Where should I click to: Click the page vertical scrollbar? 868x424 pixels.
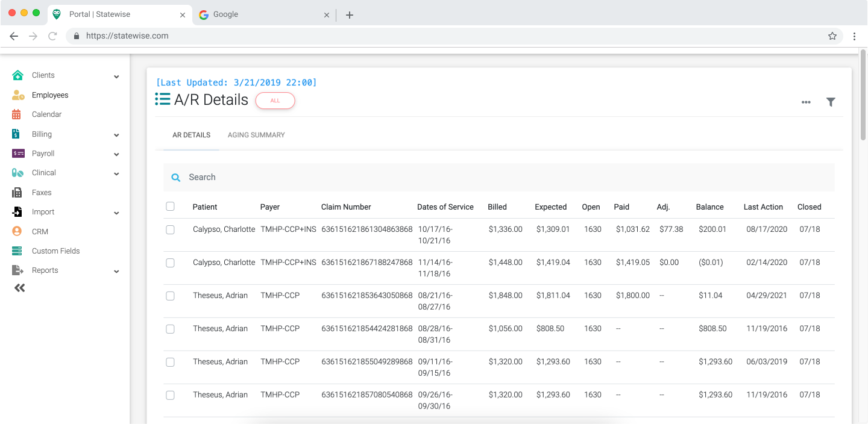click(863, 96)
